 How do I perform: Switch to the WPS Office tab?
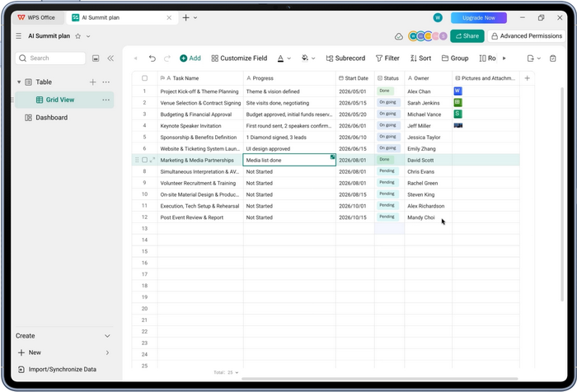[x=36, y=17]
